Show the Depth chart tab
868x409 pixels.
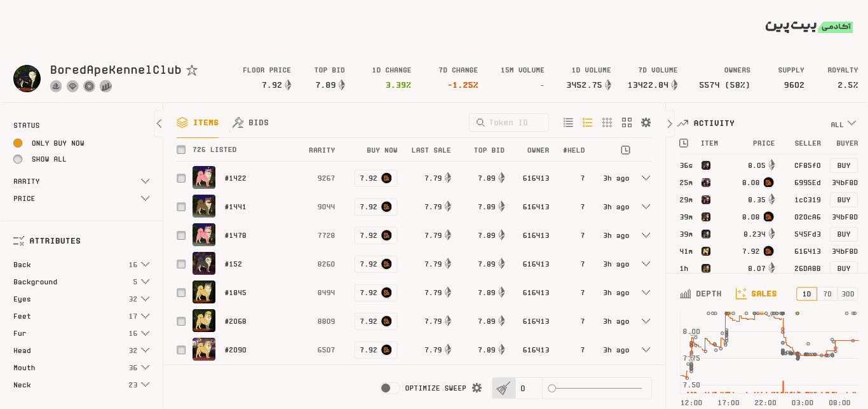tap(701, 294)
